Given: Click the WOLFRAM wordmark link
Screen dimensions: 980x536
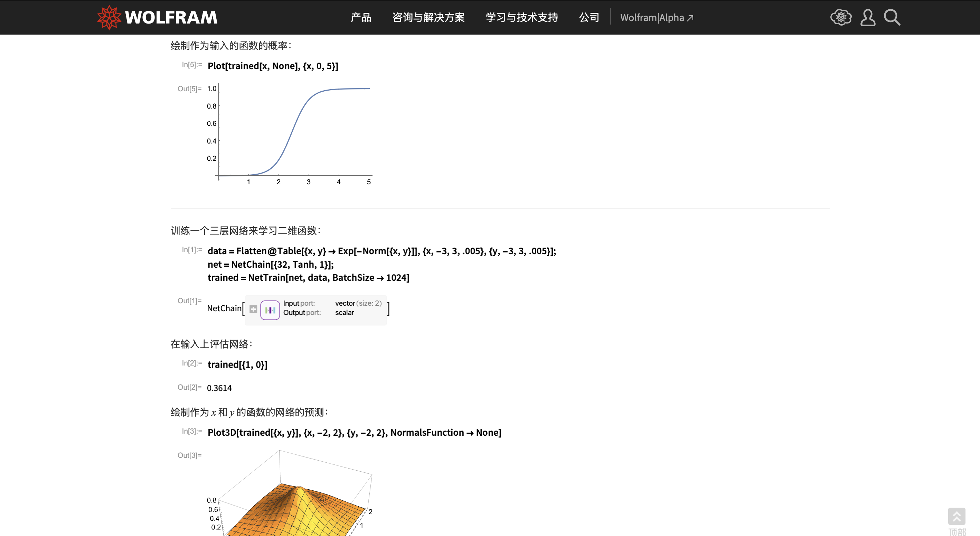Looking at the screenshot, I should click(x=171, y=18).
